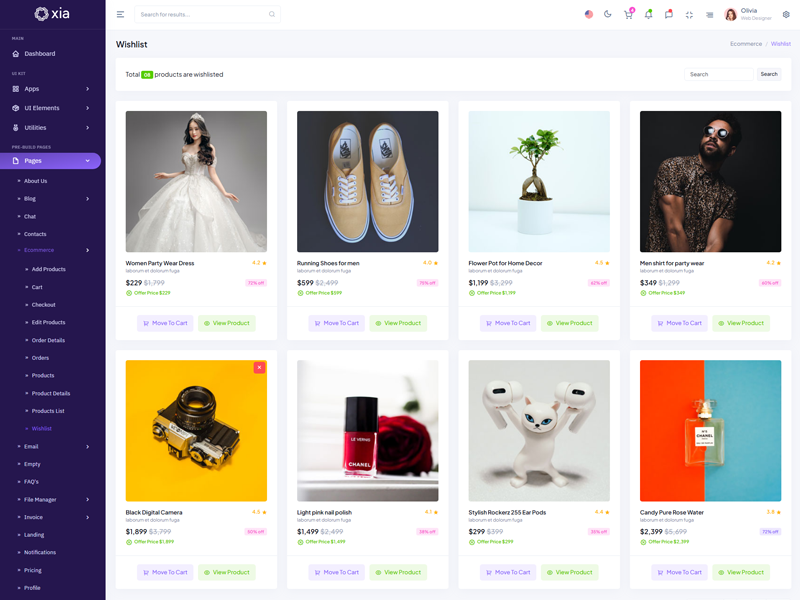Open Dashboard from the sidebar

point(40,54)
